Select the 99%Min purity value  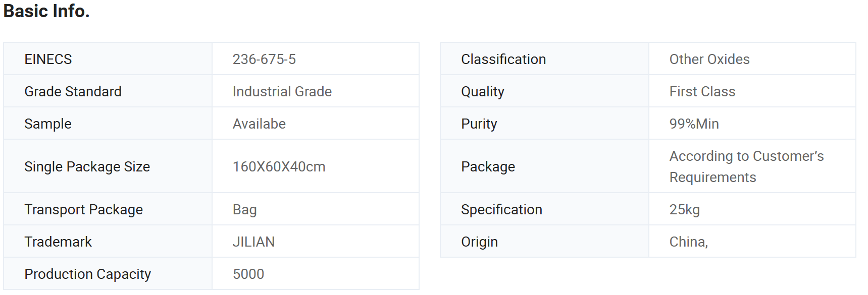pos(694,124)
